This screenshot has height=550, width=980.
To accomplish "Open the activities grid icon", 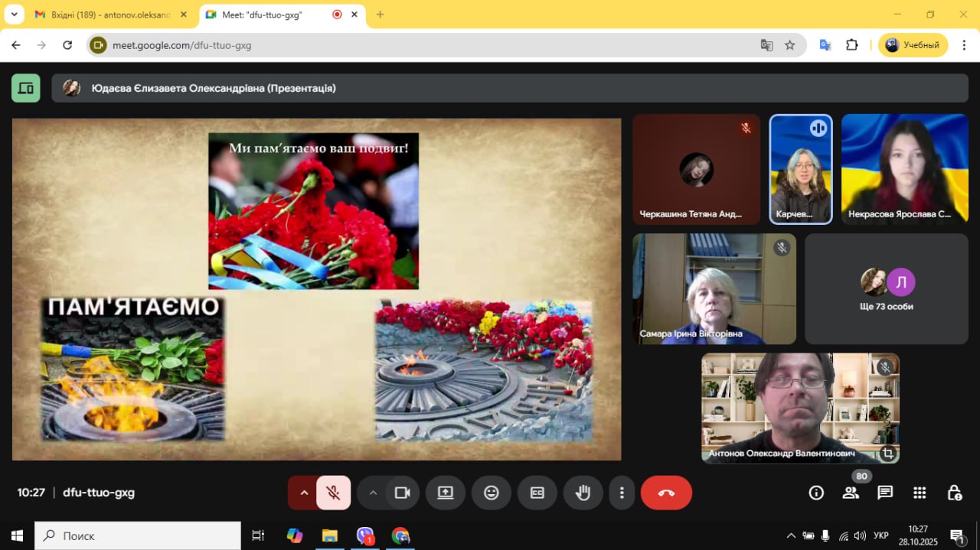I will click(920, 493).
